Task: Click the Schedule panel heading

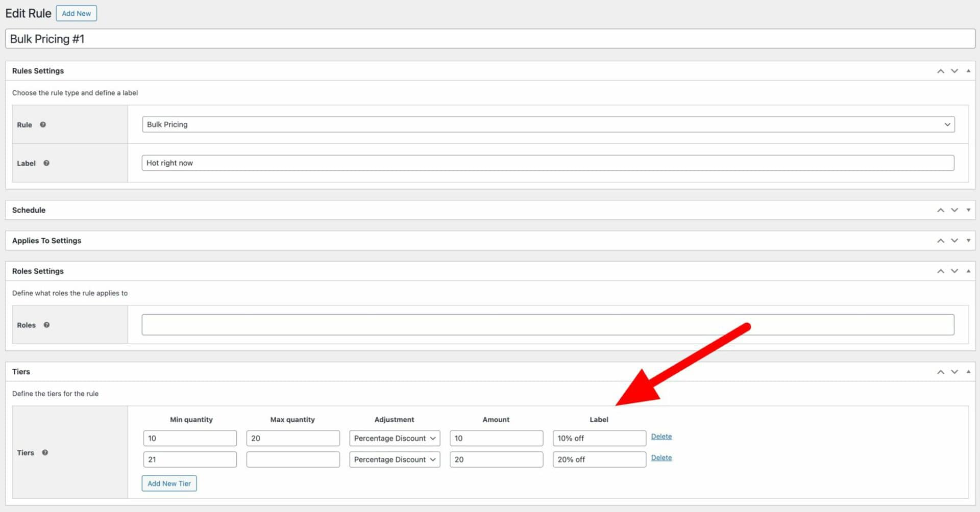Action: click(x=29, y=210)
